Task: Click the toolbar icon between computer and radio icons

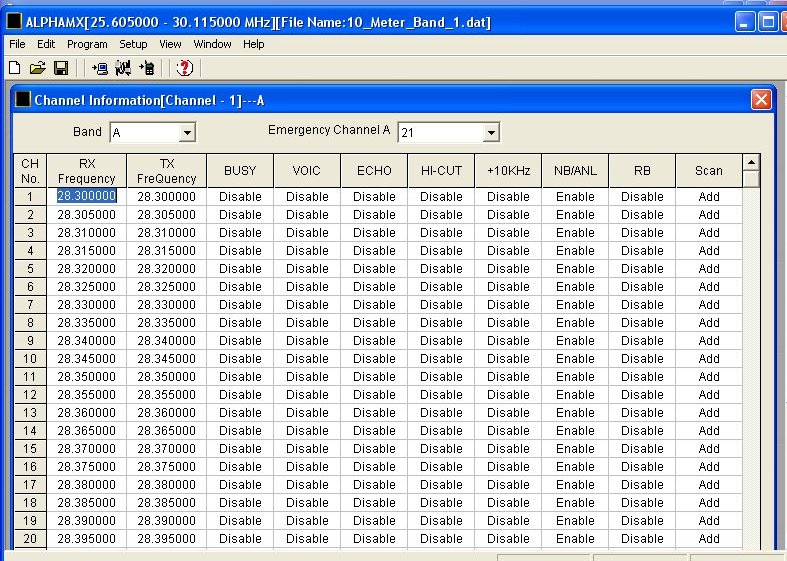Action: tap(123, 68)
